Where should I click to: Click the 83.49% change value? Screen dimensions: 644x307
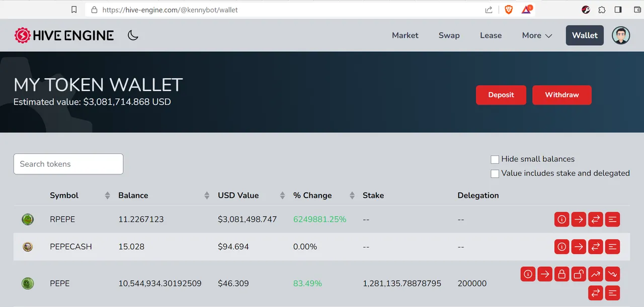(x=307, y=283)
